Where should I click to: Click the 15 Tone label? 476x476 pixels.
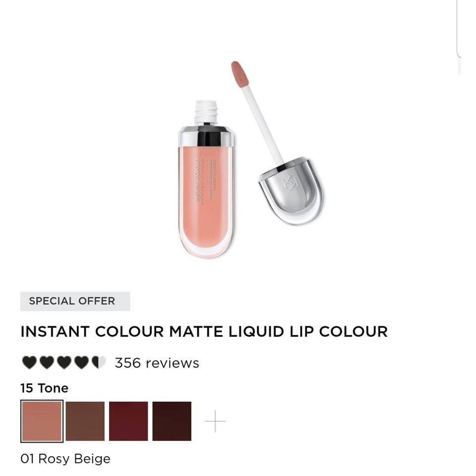click(44, 388)
